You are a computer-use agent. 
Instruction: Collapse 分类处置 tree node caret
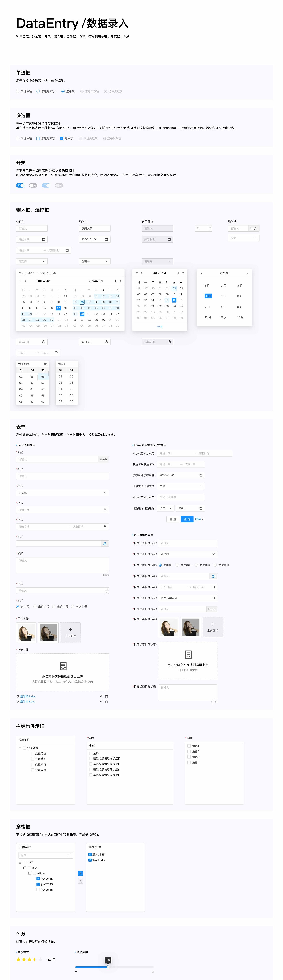point(20,748)
